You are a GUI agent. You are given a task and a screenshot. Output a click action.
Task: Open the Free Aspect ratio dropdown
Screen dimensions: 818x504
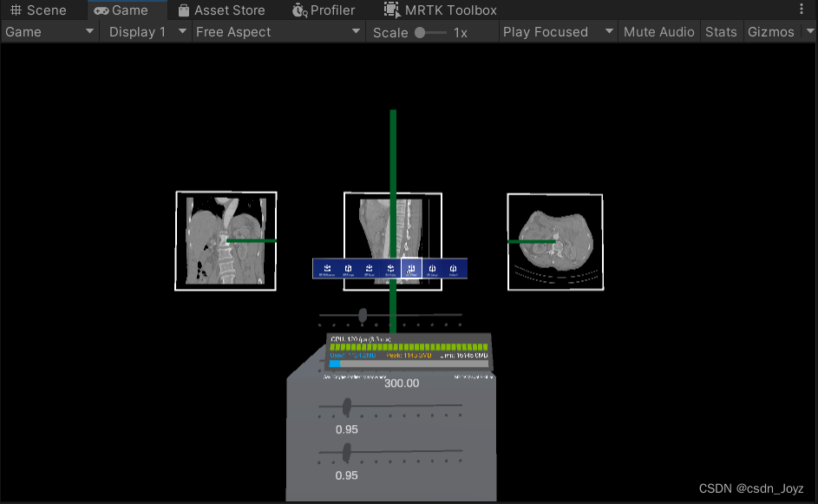[278, 32]
